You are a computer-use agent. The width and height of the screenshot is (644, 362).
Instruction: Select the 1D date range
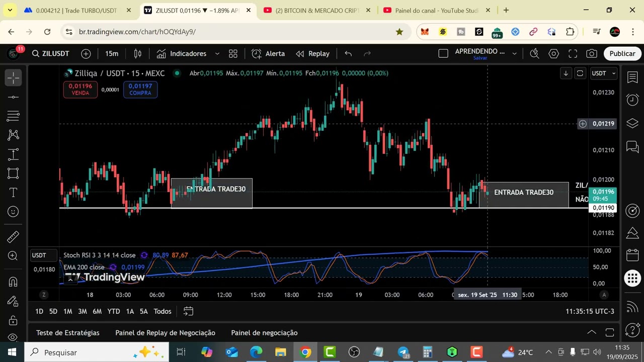[x=39, y=312]
